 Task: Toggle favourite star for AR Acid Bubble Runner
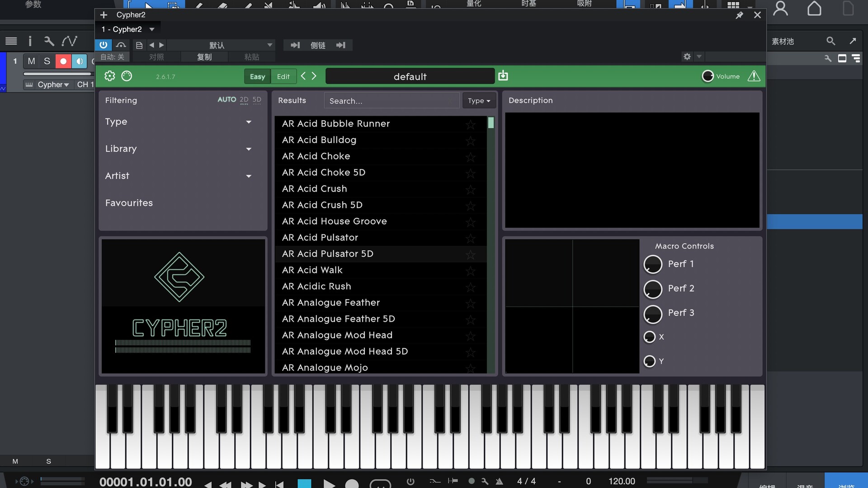tap(471, 124)
